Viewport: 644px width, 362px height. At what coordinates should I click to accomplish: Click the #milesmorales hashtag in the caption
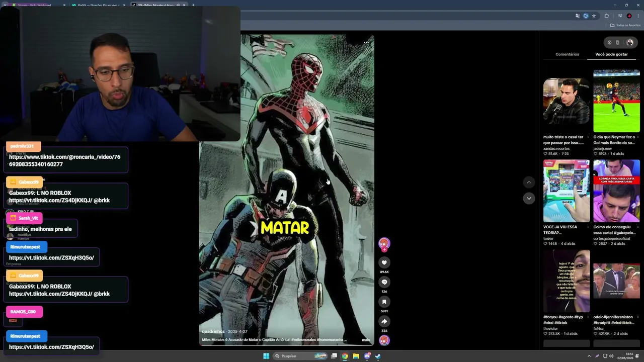(x=305, y=340)
